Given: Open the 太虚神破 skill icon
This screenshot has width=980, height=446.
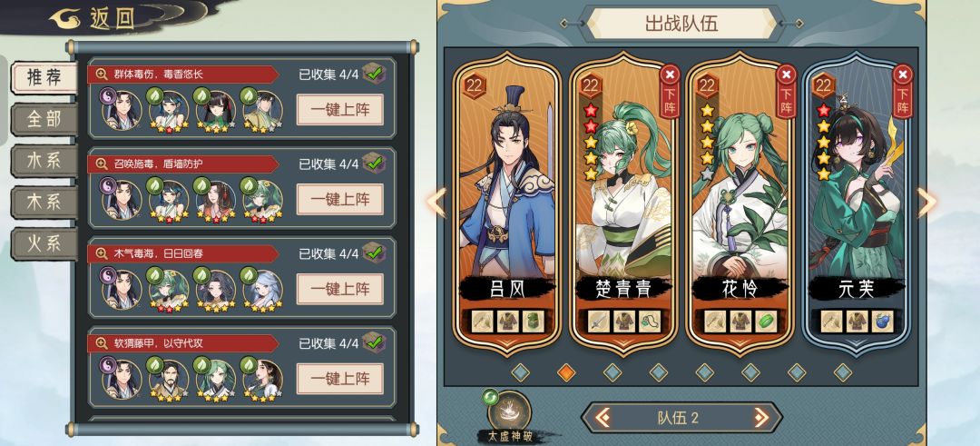Looking at the screenshot, I should click(x=509, y=411).
